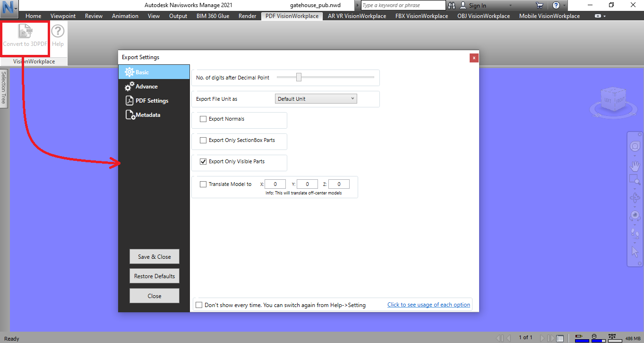
Task: Go to the last sheet in status bar
Action: (550, 338)
